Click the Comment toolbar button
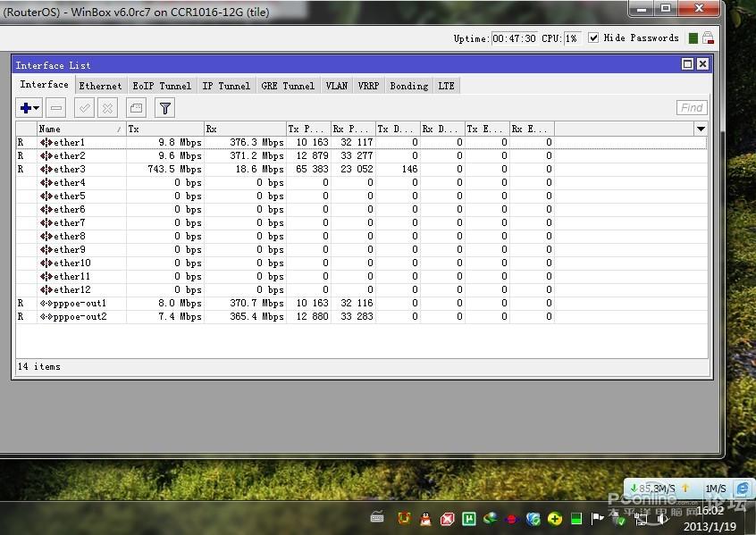 pyautogui.click(x=137, y=108)
